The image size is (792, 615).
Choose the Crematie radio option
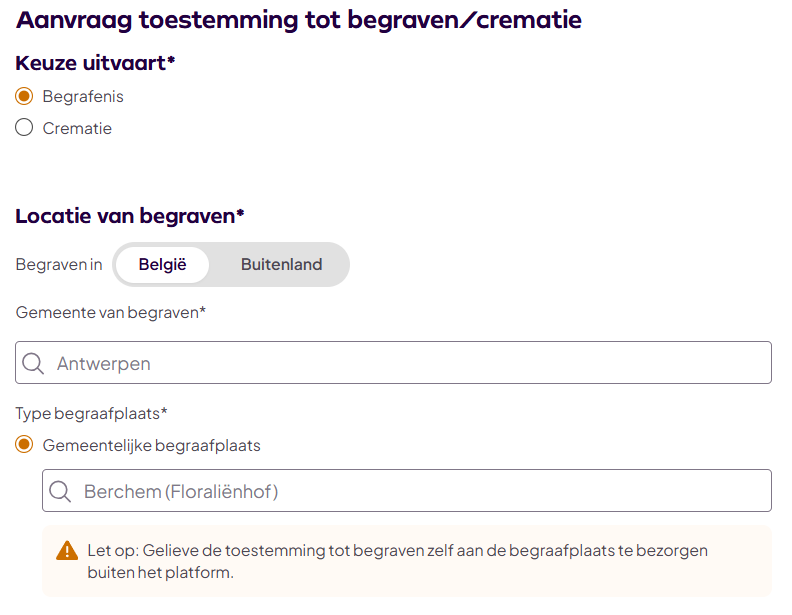[x=25, y=128]
